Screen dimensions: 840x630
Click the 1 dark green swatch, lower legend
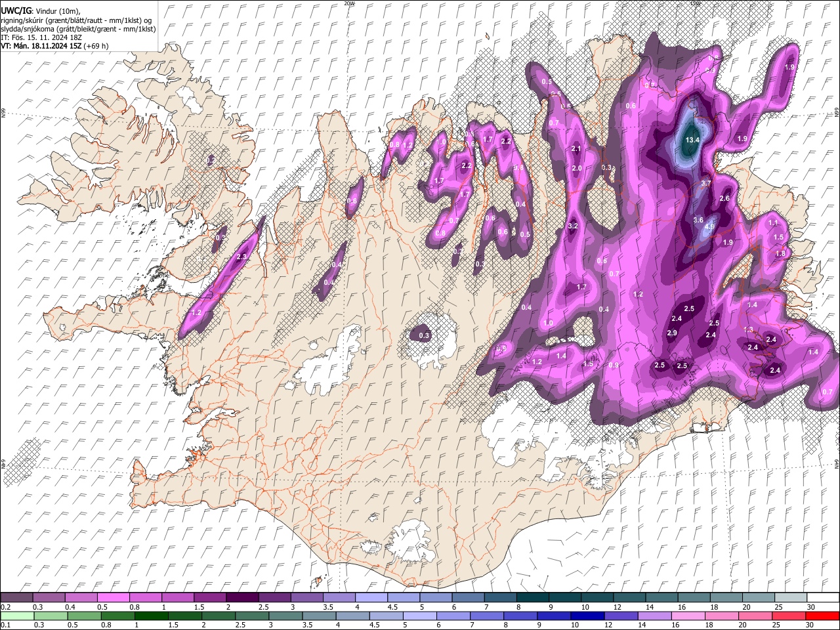[x=151, y=616]
